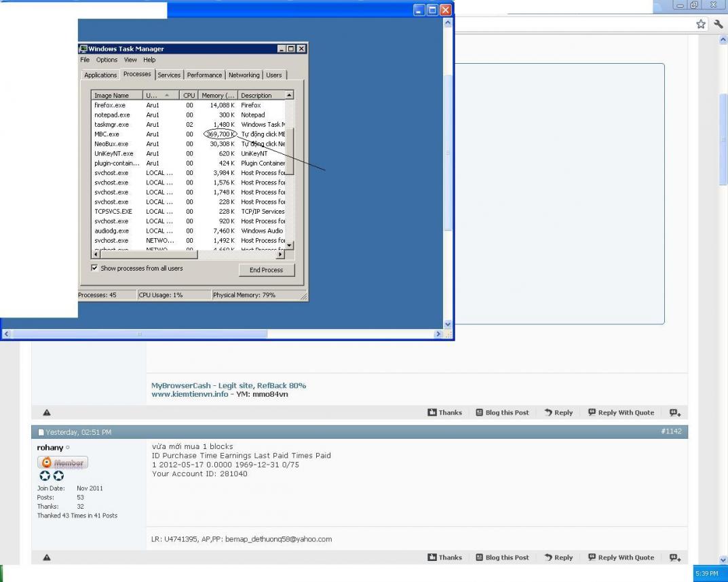The width and height of the screenshot is (728, 582).
Task: Open rohany's user profile name
Action: point(50,448)
